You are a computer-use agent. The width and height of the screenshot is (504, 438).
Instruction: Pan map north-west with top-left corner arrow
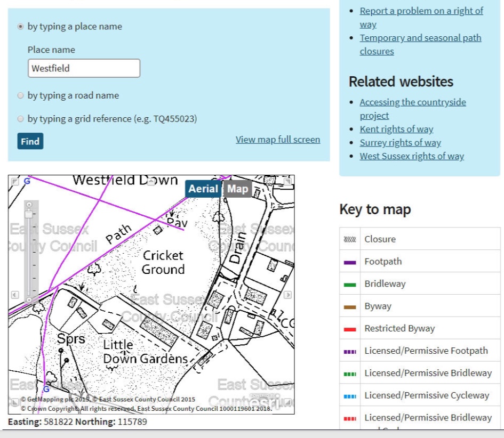(15, 182)
